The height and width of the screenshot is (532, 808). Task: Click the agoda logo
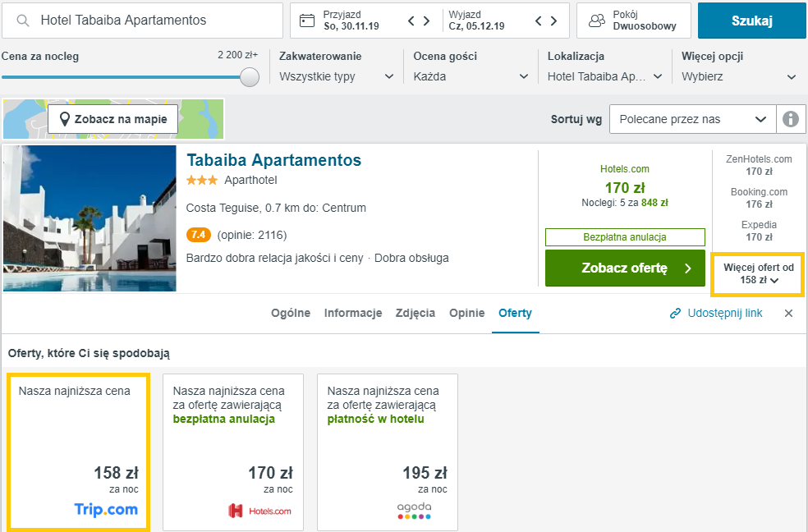[x=414, y=511]
